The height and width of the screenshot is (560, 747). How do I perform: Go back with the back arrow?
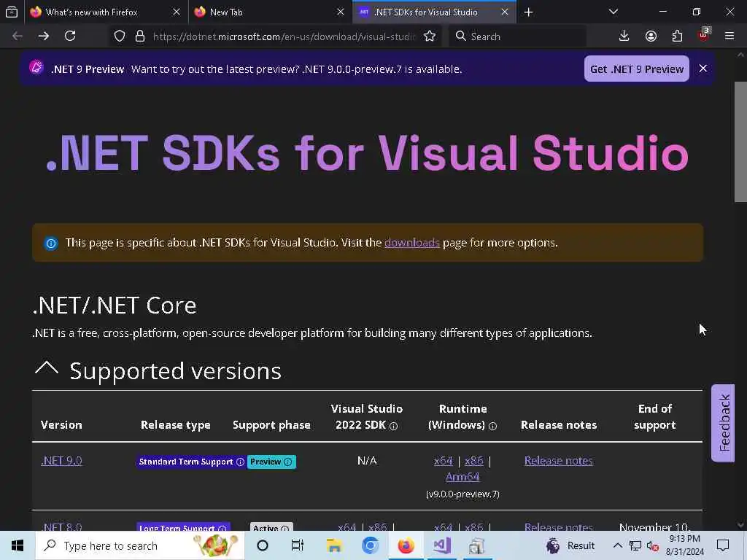coord(18,36)
